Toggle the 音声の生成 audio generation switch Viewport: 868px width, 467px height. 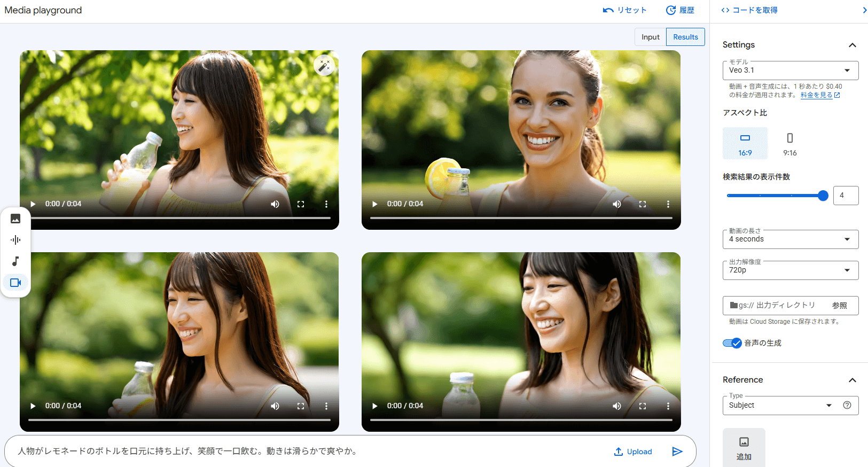click(732, 343)
